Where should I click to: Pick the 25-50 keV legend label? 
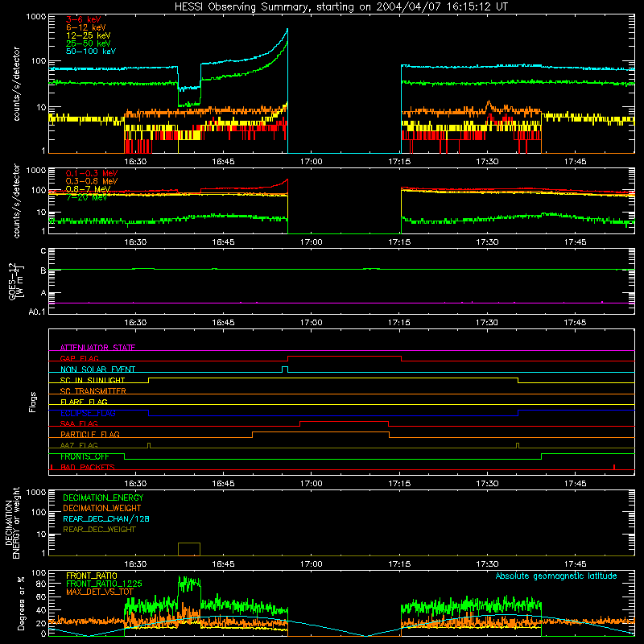(x=89, y=43)
